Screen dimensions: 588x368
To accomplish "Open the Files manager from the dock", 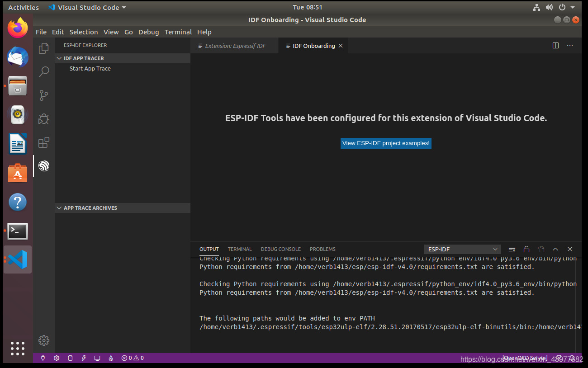I will 18,86.
